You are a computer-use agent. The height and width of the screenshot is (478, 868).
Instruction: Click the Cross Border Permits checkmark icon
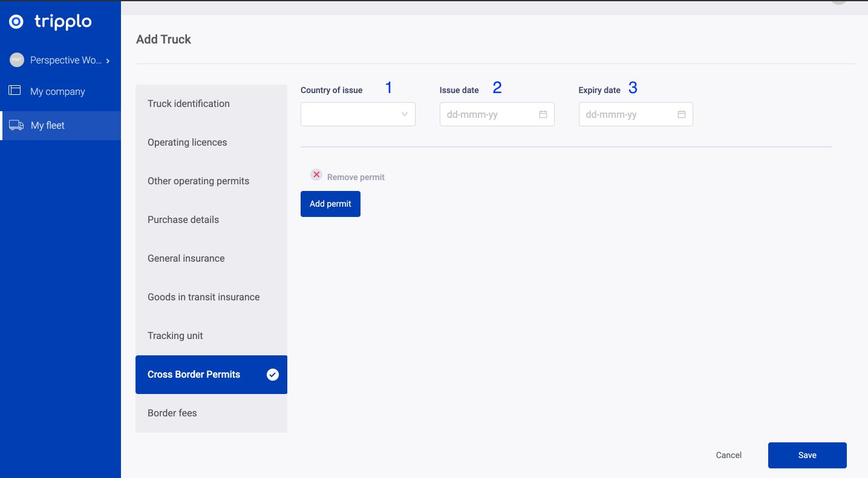(273, 375)
